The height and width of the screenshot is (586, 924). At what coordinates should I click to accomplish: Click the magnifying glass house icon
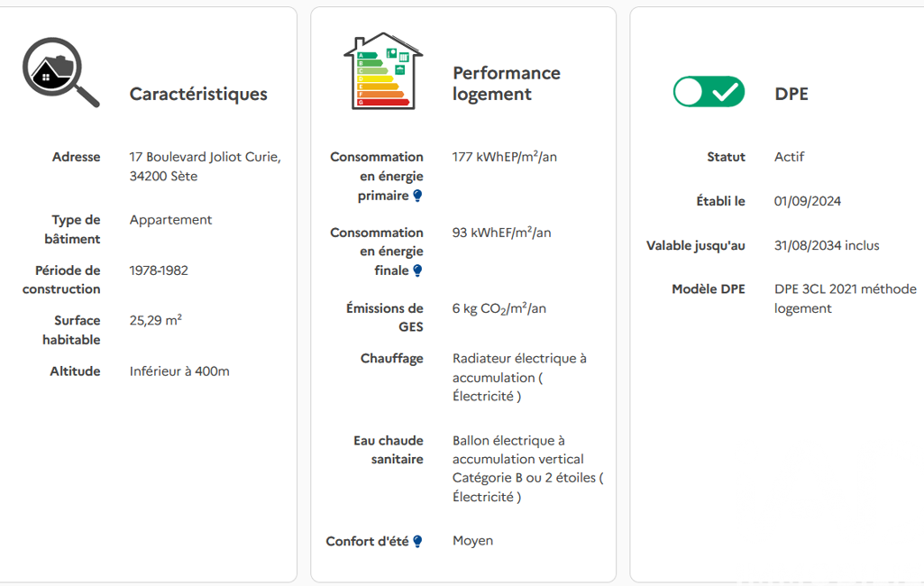pyautogui.click(x=59, y=73)
